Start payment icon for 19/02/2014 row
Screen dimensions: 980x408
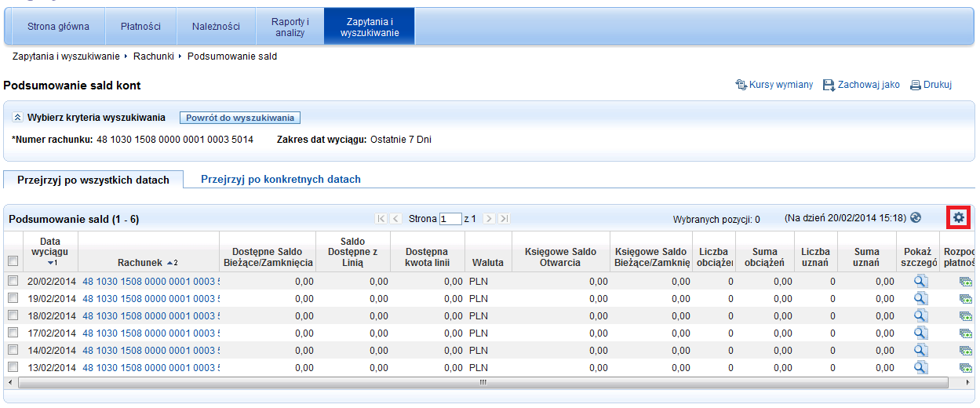[x=965, y=299]
